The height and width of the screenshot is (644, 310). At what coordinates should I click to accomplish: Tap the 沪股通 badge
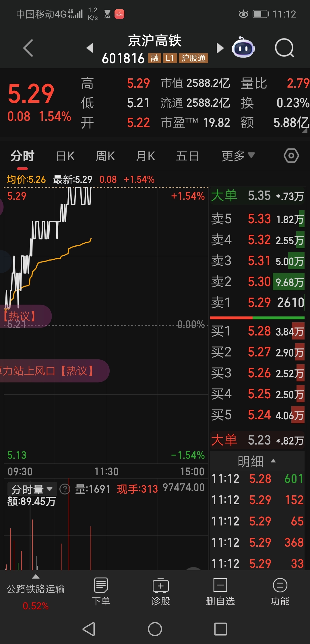pos(193,58)
